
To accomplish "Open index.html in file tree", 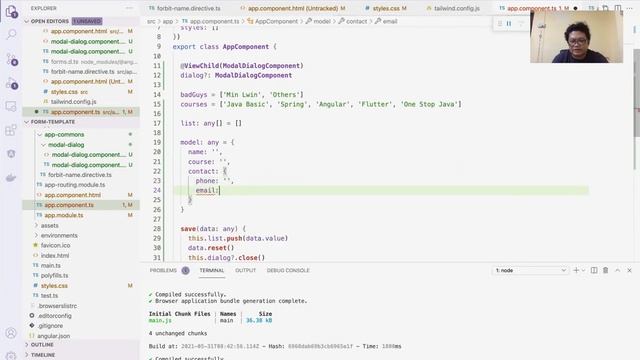I will [x=55, y=256].
